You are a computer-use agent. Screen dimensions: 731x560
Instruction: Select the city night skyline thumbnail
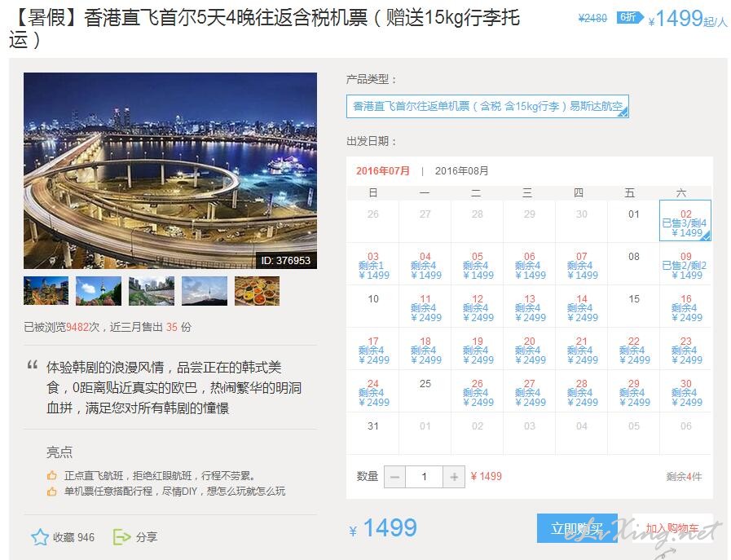point(46,291)
